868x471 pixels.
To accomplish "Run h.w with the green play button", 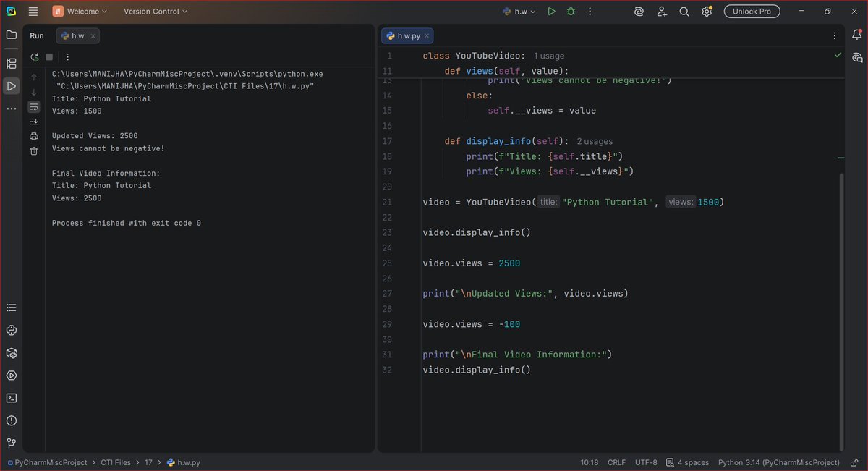I will point(551,12).
